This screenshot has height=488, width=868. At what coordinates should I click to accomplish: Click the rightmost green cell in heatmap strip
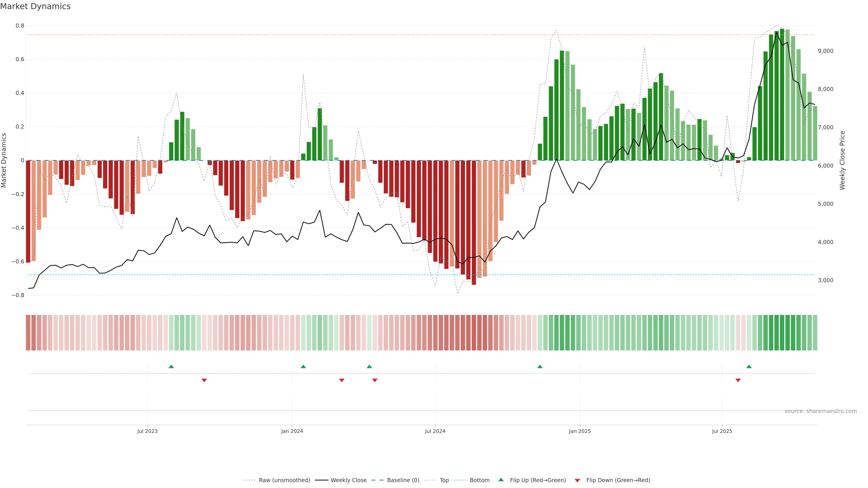coord(815,333)
